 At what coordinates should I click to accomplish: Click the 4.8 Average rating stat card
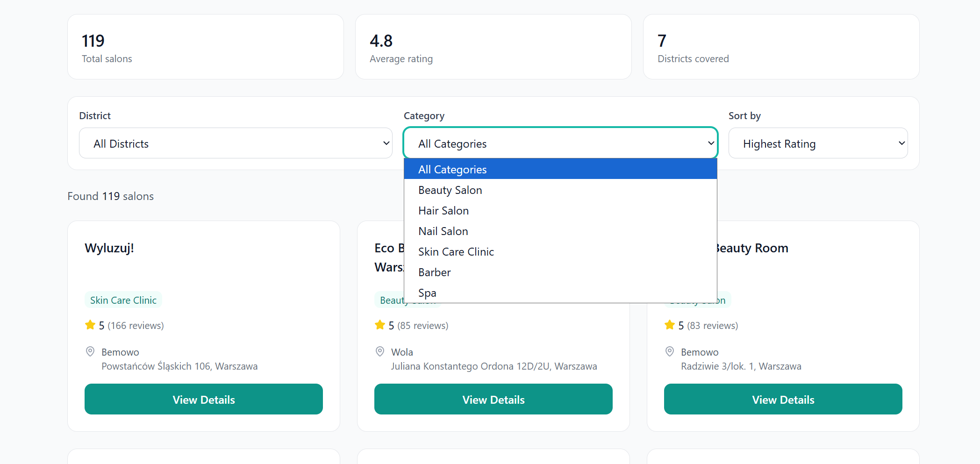494,47
